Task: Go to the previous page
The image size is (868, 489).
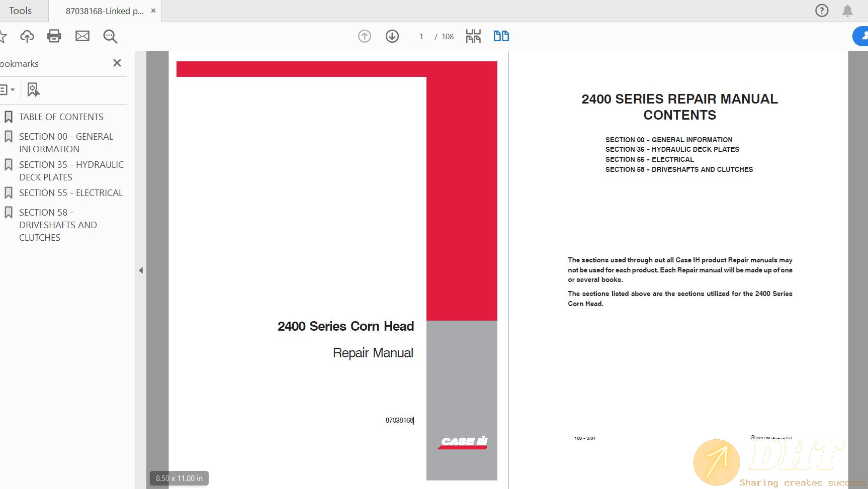Action: 364,36
